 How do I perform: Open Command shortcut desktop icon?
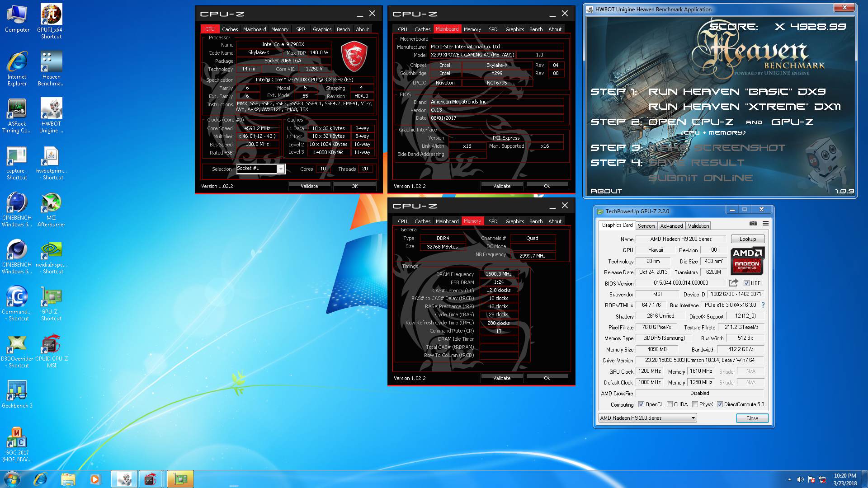tap(17, 303)
